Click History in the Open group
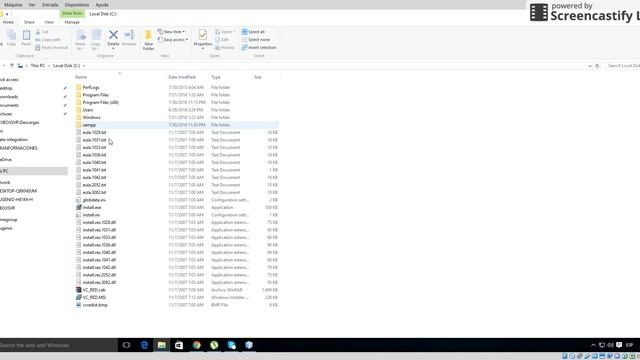This screenshot has width=640, height=360. point(225,47)
